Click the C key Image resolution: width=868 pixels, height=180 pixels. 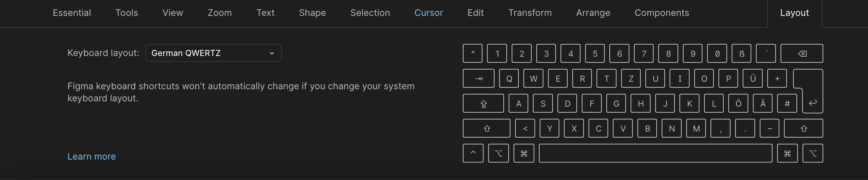click(x=598, y=128)
